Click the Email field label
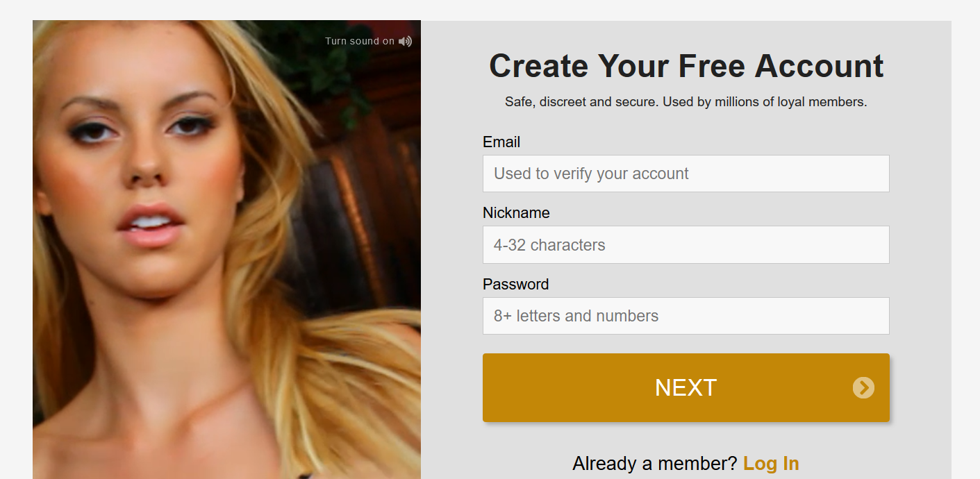980x479 pixels. pos(501,142)
